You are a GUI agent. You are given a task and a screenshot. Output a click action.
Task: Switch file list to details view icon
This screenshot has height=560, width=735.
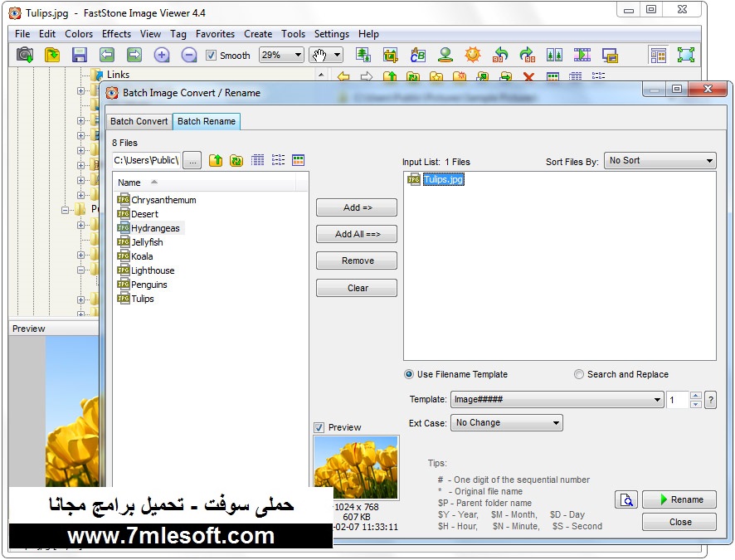coord(257,160)
